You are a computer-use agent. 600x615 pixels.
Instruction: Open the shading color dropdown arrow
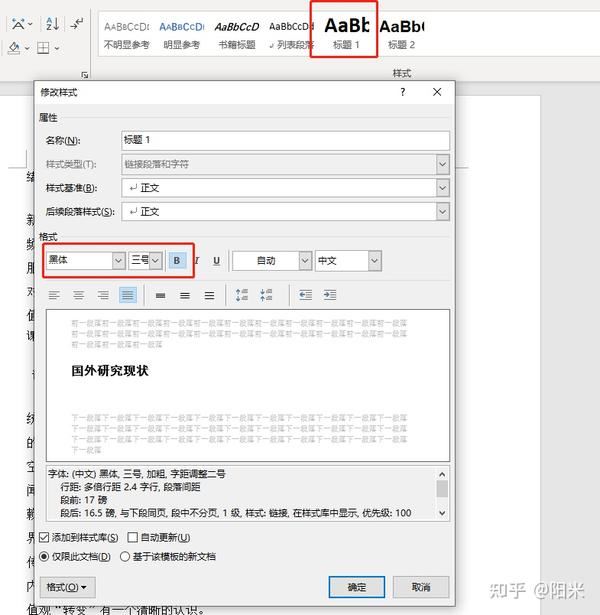[x=27, y=48]
